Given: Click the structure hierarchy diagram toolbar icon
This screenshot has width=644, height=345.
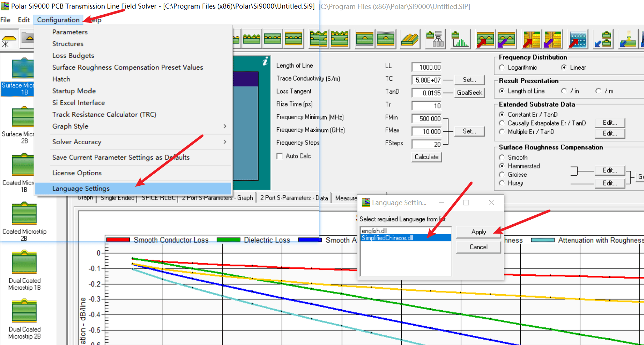Looking at the screenshot, I should pyautogui.click(x=435, y=39).
